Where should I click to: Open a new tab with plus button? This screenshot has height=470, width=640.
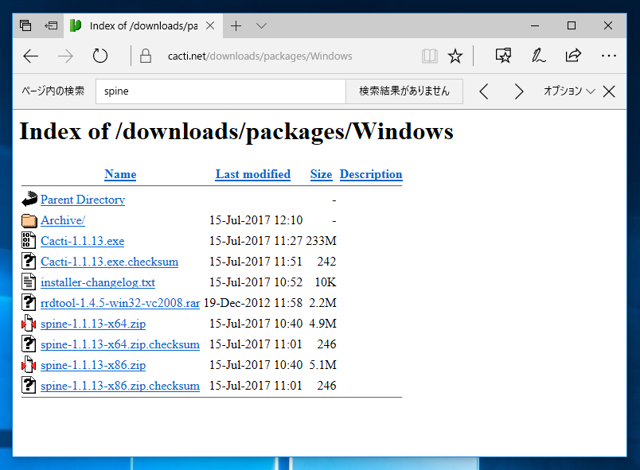[x=236, y=26]
